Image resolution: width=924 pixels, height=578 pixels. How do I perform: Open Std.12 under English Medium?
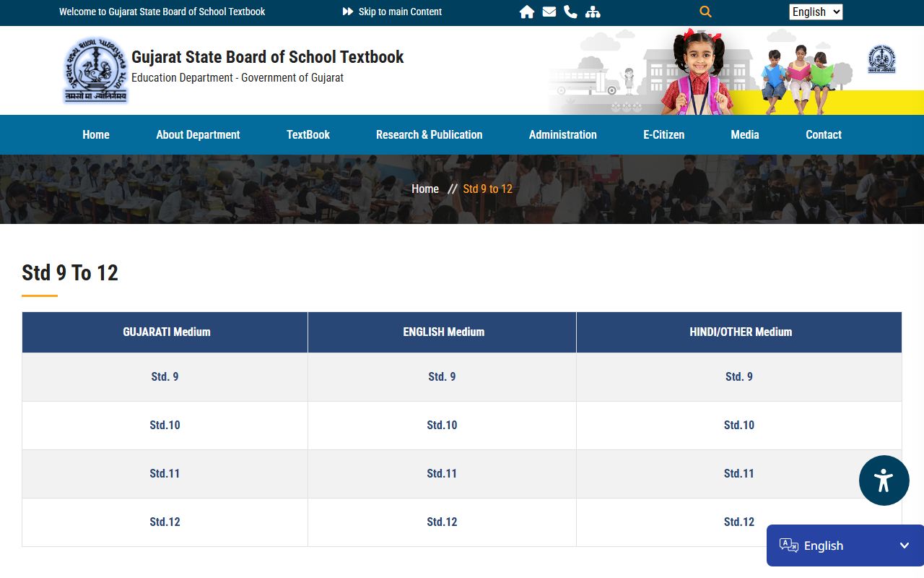(x=442, y=522)
